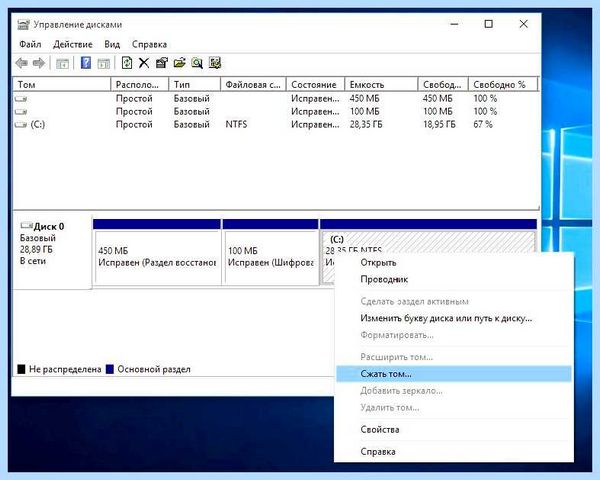Click the Back arrow toolbar icon
This screenshot has height=480, width=600.
coord(21,63)
